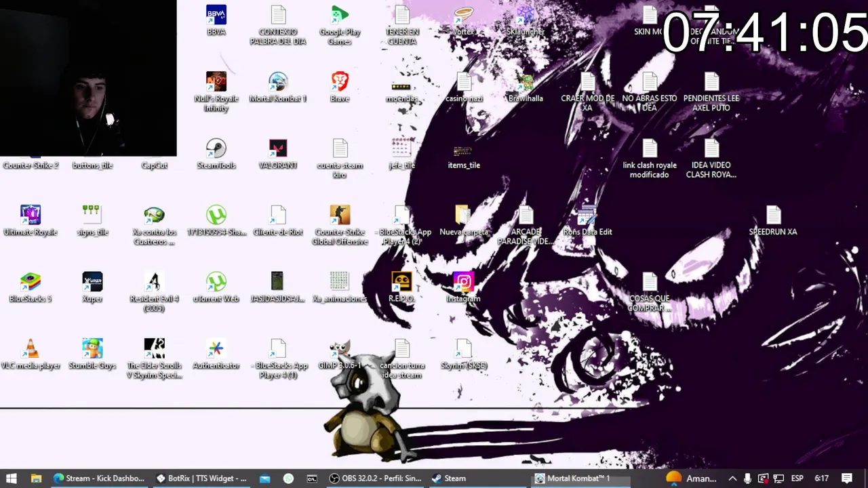The height and width of the screenshot is (488, 868).
Task: Open the Mortal Kombat 1 desktop icon
Action: tap(278, 87)
